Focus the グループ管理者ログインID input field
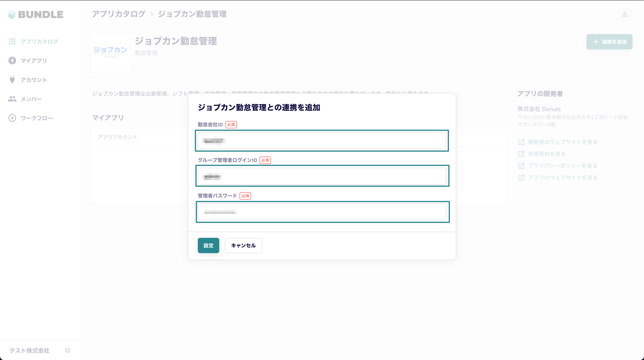Image resolution: width=644 pixels, height=360 pixels. [322, 176]
